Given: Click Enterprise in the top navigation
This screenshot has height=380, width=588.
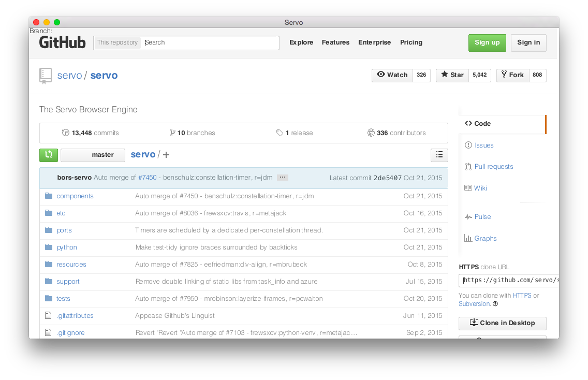Looking at the screenshot, I should pos(374,42).
